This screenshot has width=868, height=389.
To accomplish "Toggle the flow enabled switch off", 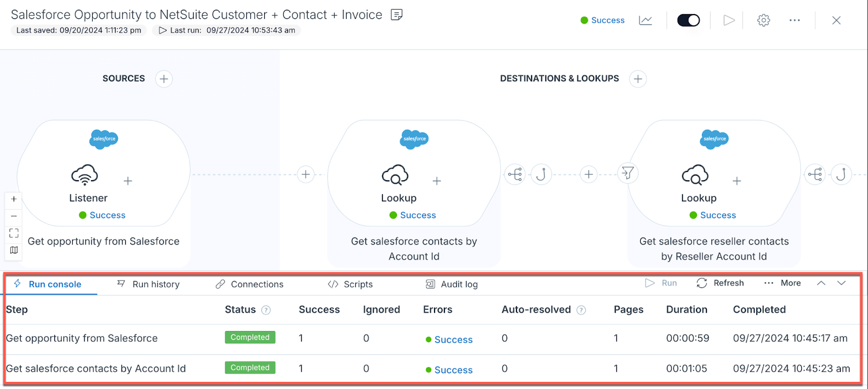I will (688, 20).
